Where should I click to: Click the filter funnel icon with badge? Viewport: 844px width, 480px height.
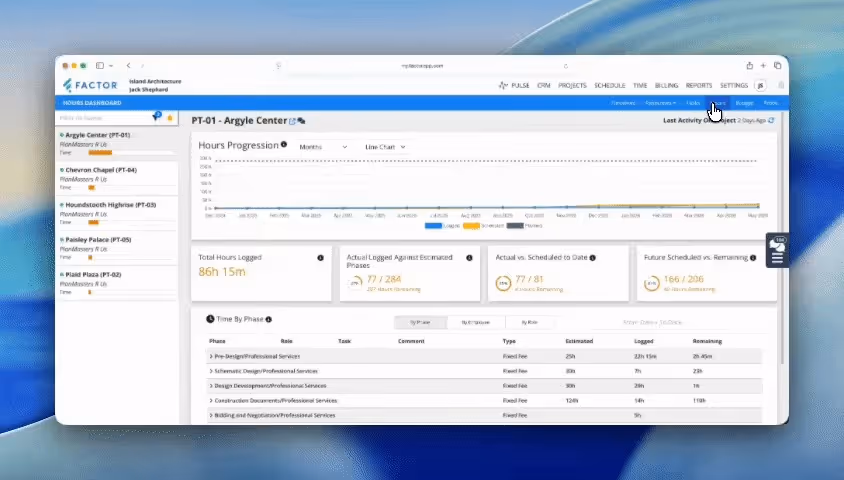pyautogui.click(x=157, y=116)
